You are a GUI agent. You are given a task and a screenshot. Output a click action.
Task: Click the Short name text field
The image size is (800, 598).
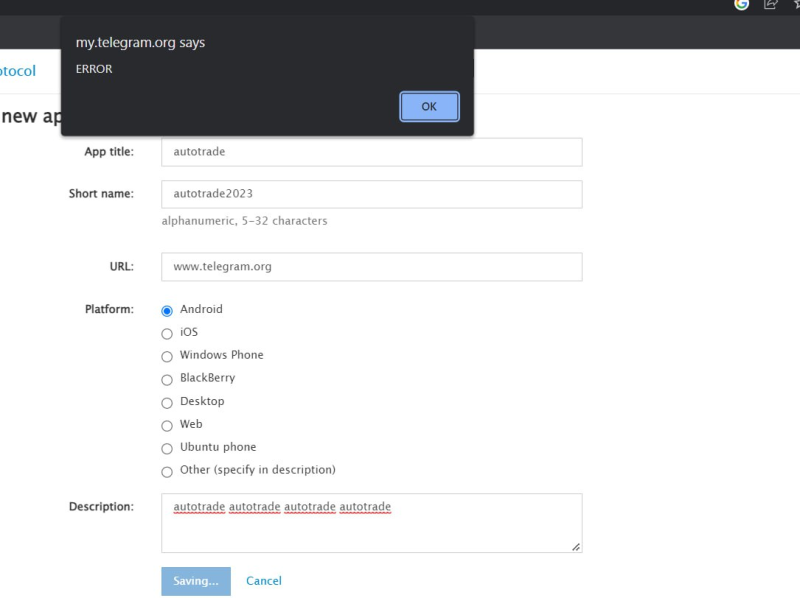[x=371, y=194]
